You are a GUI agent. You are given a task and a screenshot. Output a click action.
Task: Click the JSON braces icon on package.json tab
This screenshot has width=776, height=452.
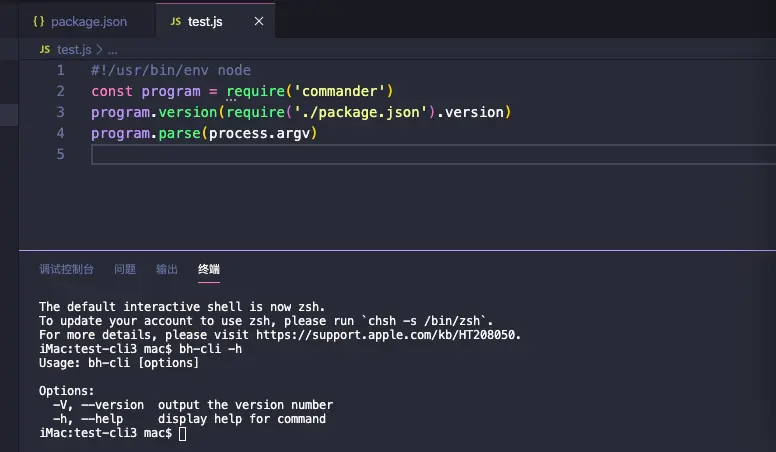[x=39, y=21]
